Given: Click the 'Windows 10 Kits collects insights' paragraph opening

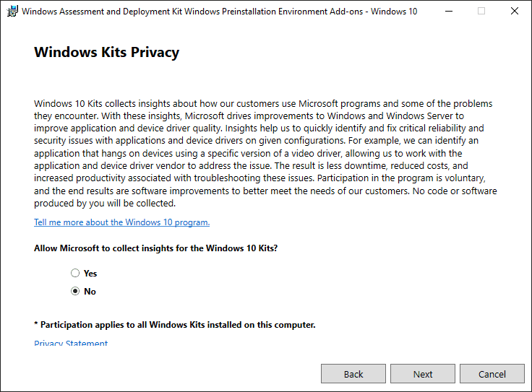Looking at the screenshot, I should pos(108,104).
